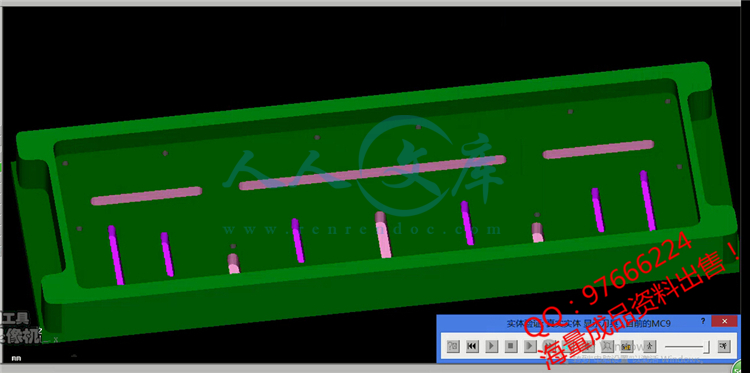
Task: Step the toolpath simulation forward once
Action: coord(529,346)
